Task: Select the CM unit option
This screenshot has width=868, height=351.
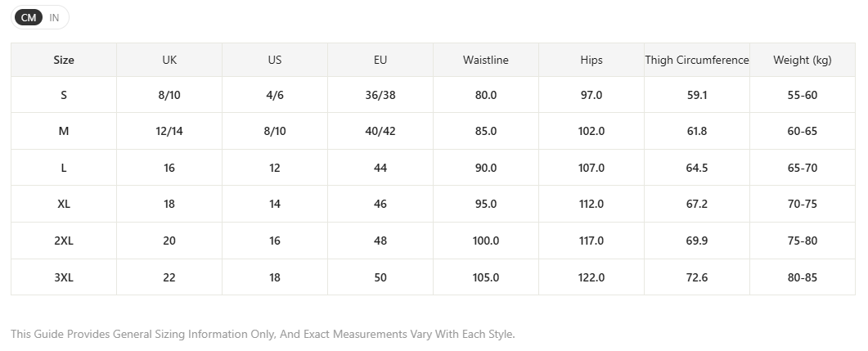Action: click(x=29, y=17)
